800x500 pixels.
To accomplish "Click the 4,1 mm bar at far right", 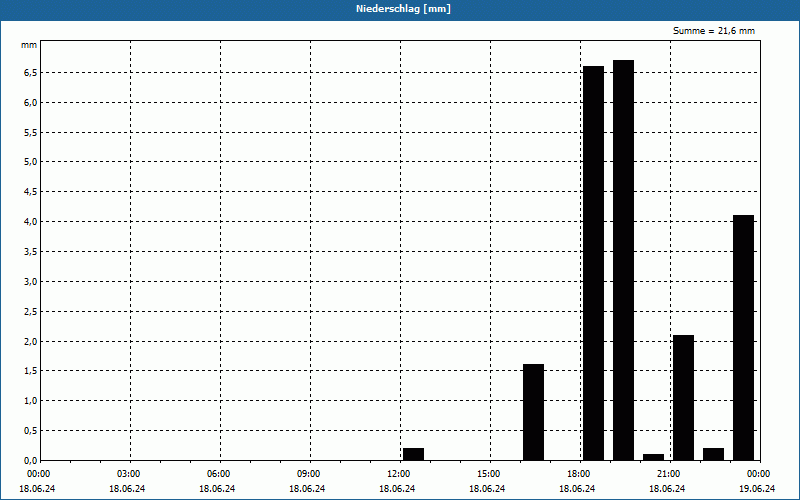I will [x=743, y=337].
